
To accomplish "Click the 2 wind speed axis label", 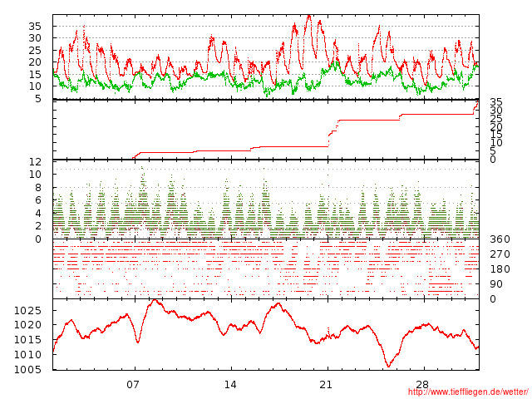I will [x=38, y=226].
